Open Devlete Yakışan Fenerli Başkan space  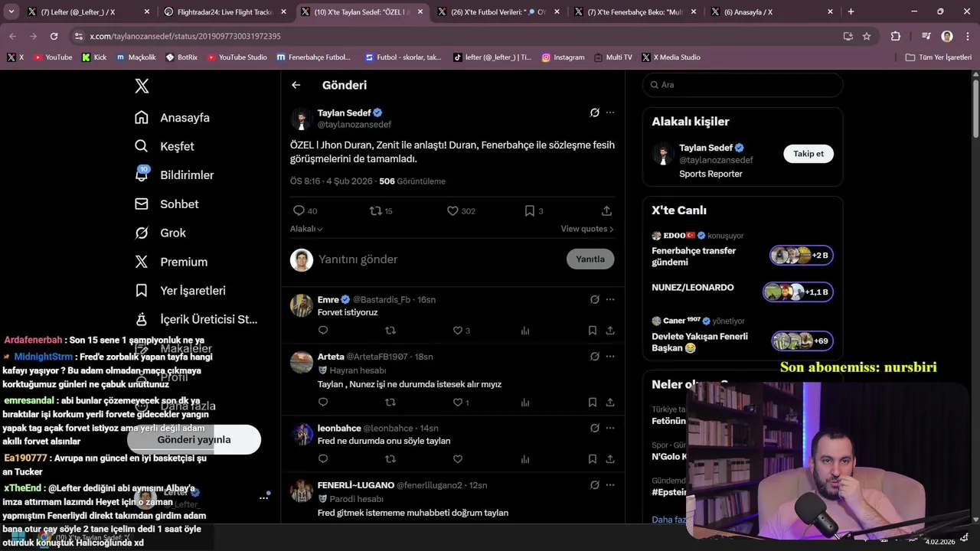[742, 337]
